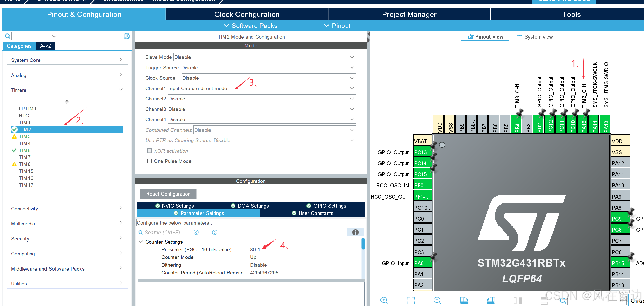The image size is (644, 306).
Task: Toggle the XOR activation checkbox
Action: click(x=149, y=151)
